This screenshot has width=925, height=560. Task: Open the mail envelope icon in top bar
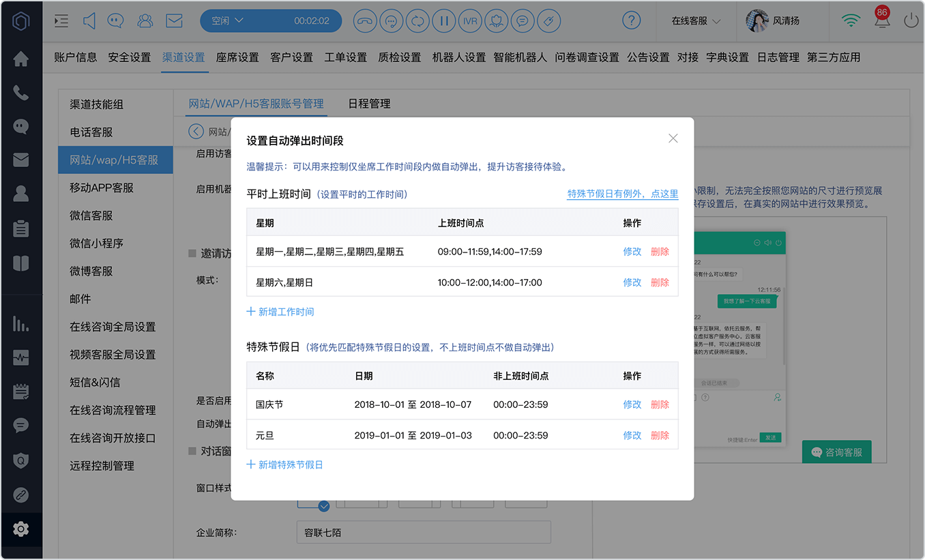coord(174,21)
